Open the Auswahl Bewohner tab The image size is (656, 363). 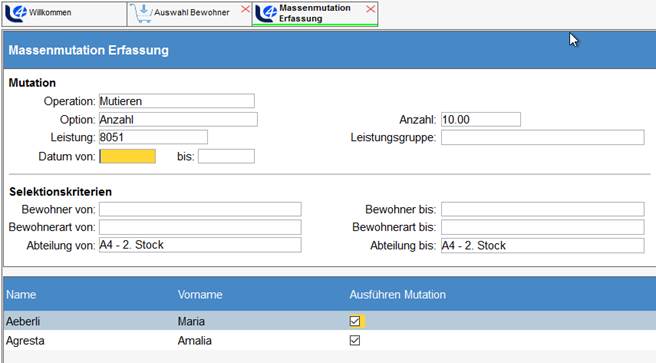click(x=189, y=14)
